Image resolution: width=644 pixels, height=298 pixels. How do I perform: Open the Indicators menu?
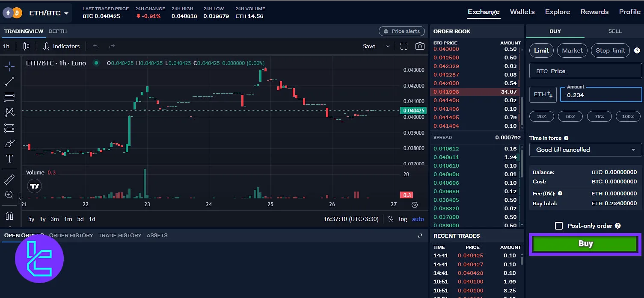[x=61, y=46]
